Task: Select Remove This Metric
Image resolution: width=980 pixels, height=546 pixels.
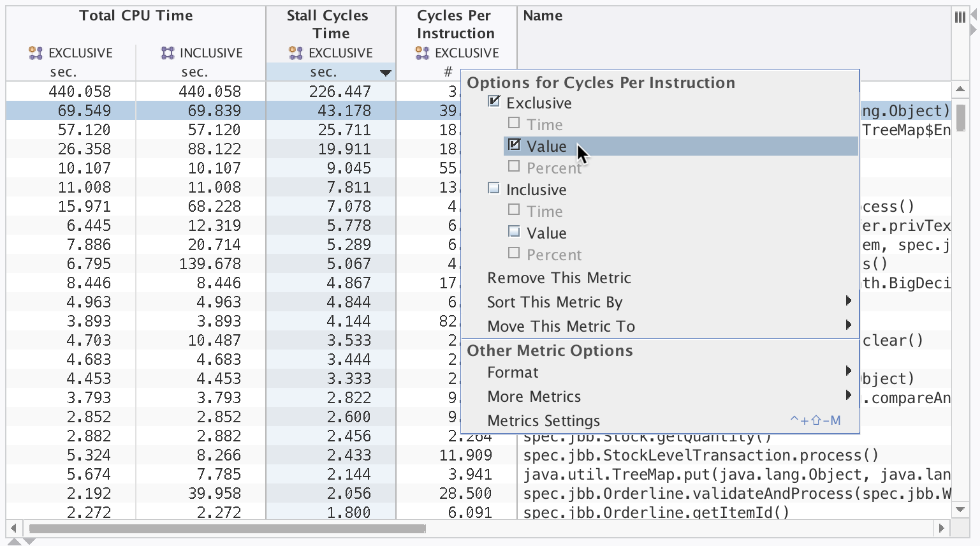Action: click(x=559, y=277)
